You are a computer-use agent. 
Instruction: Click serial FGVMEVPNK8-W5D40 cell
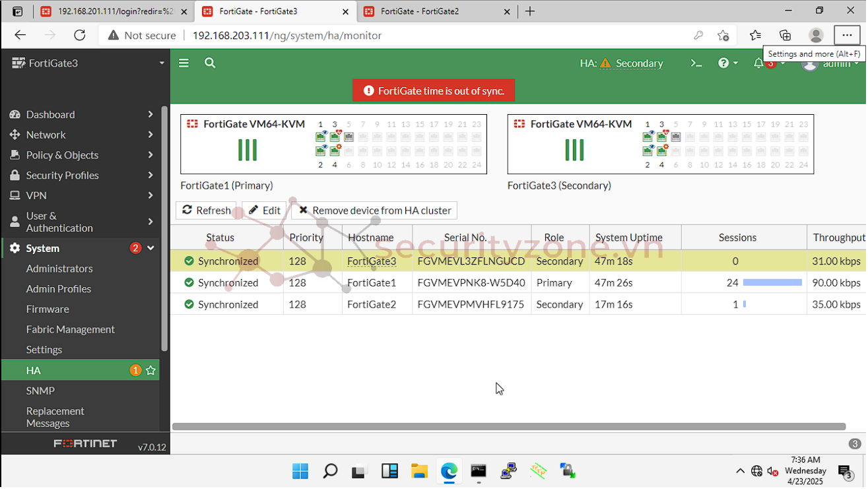click(471, 282)
